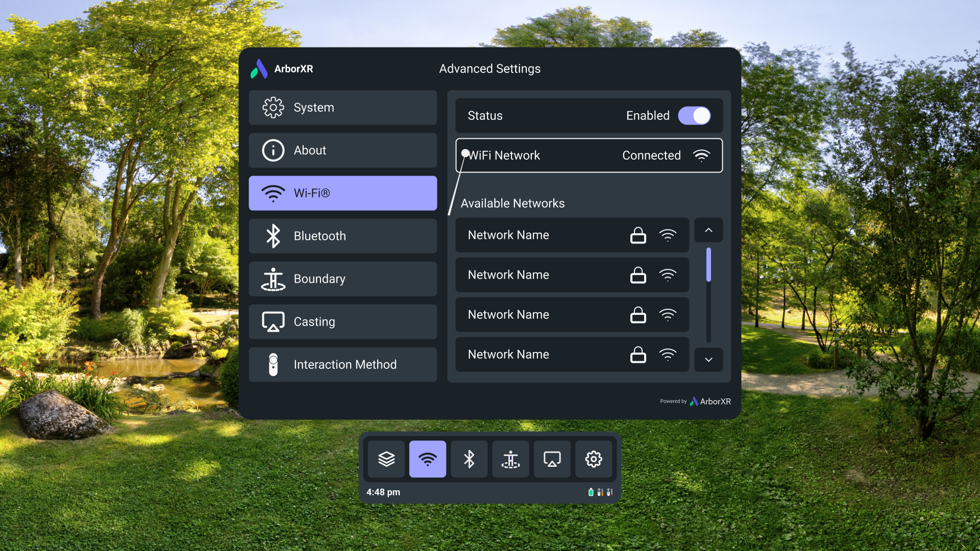Click the System gear icon in sidebar
This screenshot has height=551, width=980.
click(x=273, y=108)
